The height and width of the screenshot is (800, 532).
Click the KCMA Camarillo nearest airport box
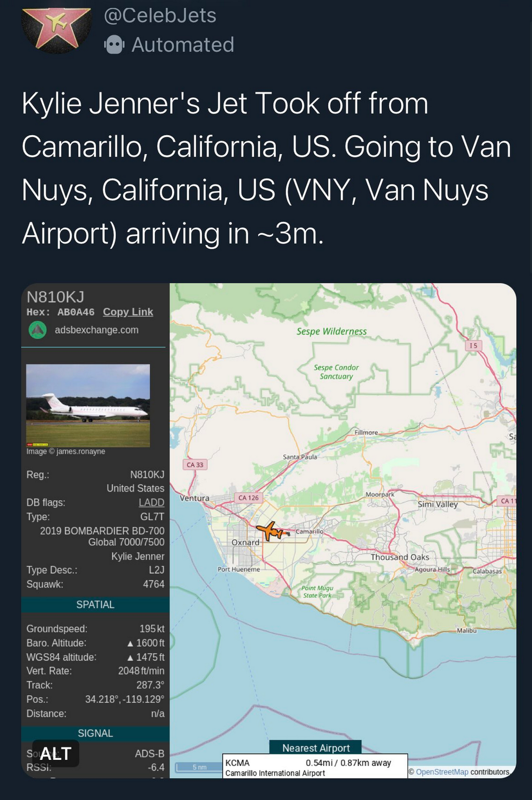315,767
